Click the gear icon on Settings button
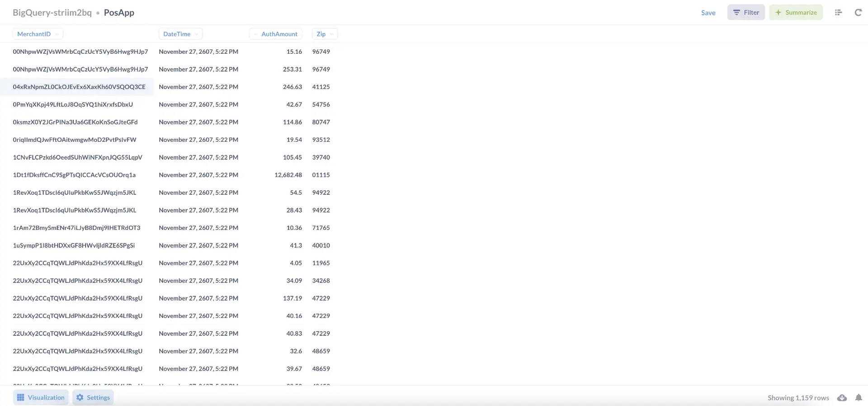This screenshot has height=406, width=868. coord(80,397)
